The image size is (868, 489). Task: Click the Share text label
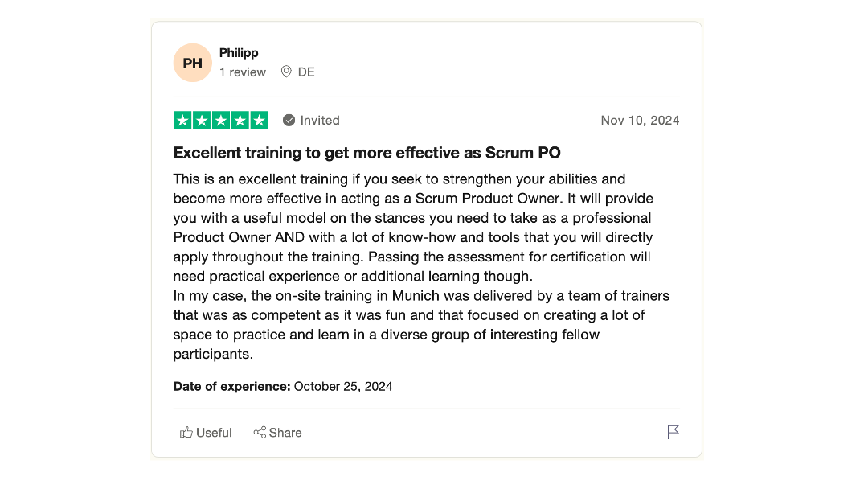[x=285, y=433]
